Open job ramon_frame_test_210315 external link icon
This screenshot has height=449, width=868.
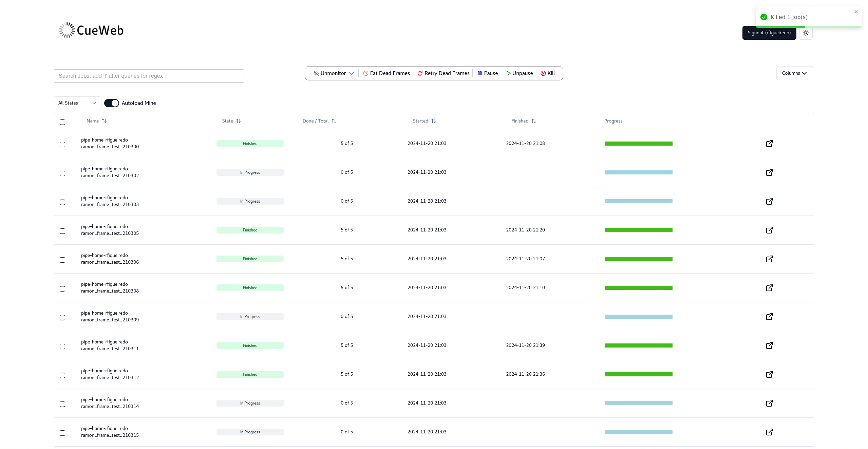click(769, 432)
